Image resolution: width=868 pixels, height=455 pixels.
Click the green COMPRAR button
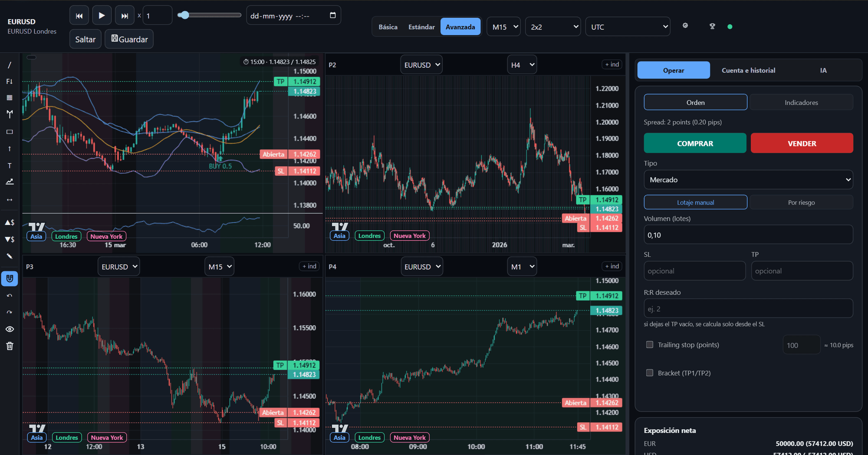[x=695, y=143]
